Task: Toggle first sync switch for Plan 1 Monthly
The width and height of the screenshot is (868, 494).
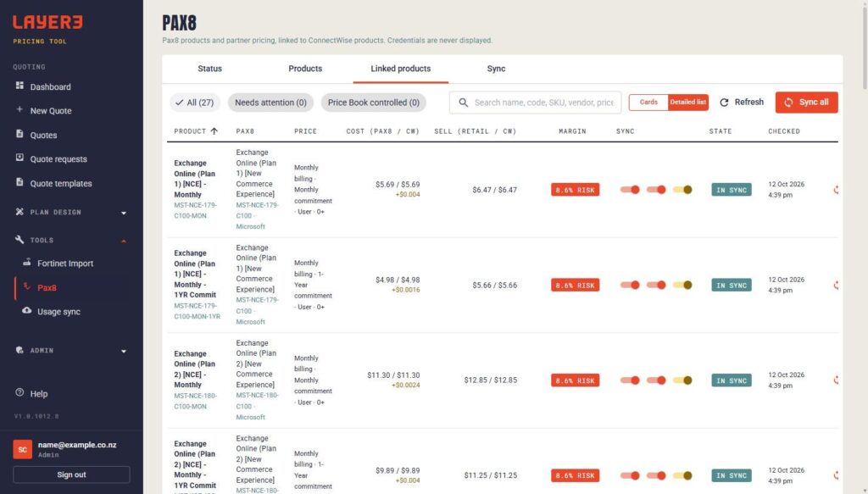Action: 630,190
